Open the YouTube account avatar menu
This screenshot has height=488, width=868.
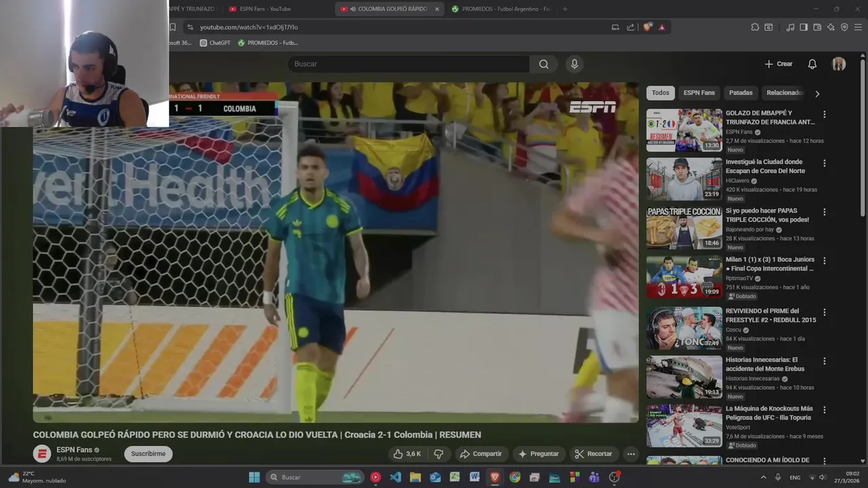point(839,64)
